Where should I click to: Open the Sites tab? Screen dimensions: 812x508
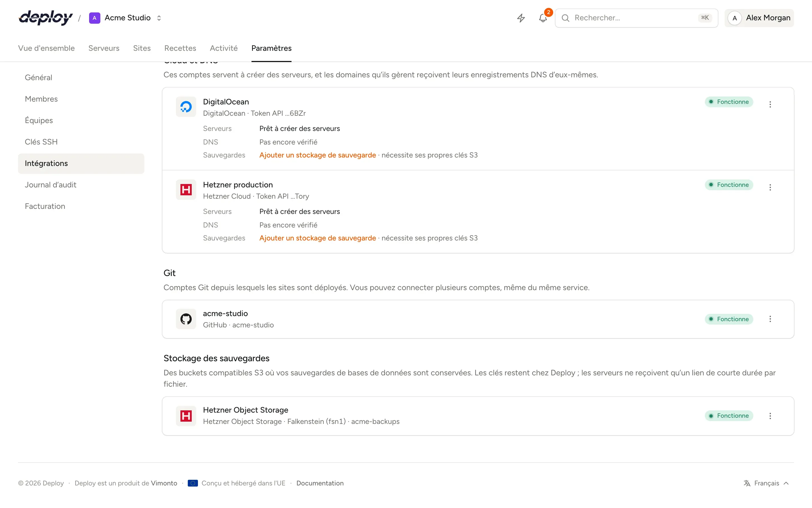point(142,48)
